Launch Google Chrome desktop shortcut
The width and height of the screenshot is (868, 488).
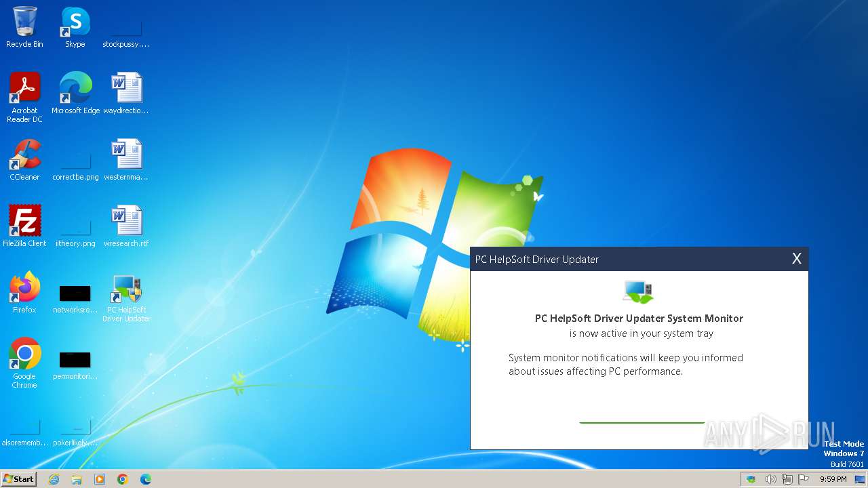point(24,363)
